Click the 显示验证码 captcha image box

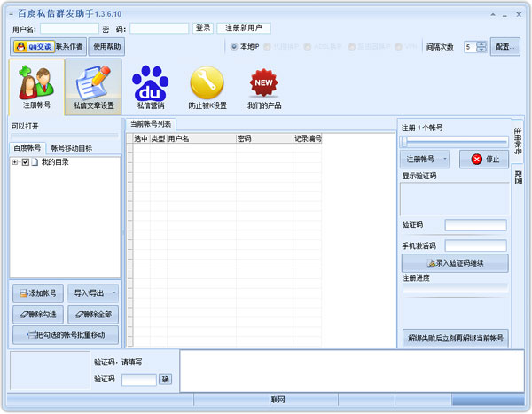point(455,199)
